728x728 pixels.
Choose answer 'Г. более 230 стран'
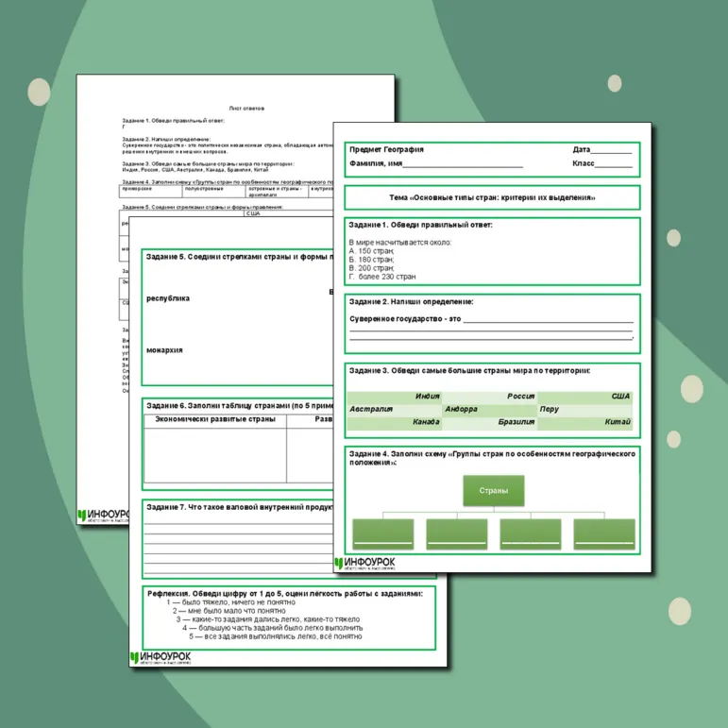(382, 277)
